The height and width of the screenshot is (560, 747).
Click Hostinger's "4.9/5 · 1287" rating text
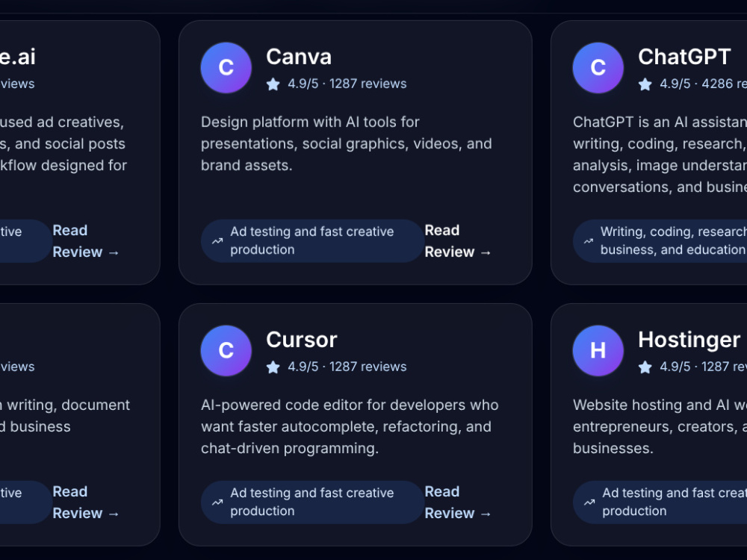pos(703,367)
